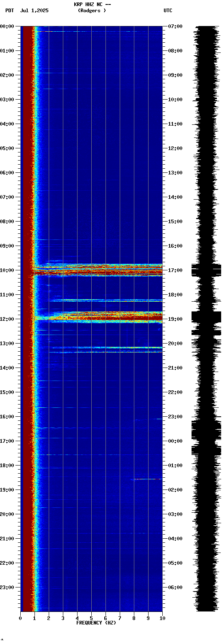224x644 pixels.
Task: Click the 'PDT' timezone label
Action: [10, 11]
